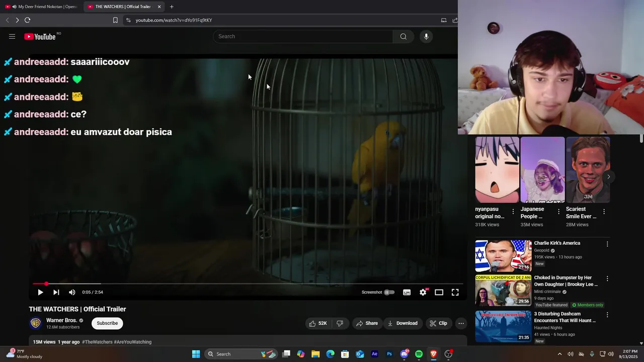
Task: Play the video
Action: coord(40,292)
